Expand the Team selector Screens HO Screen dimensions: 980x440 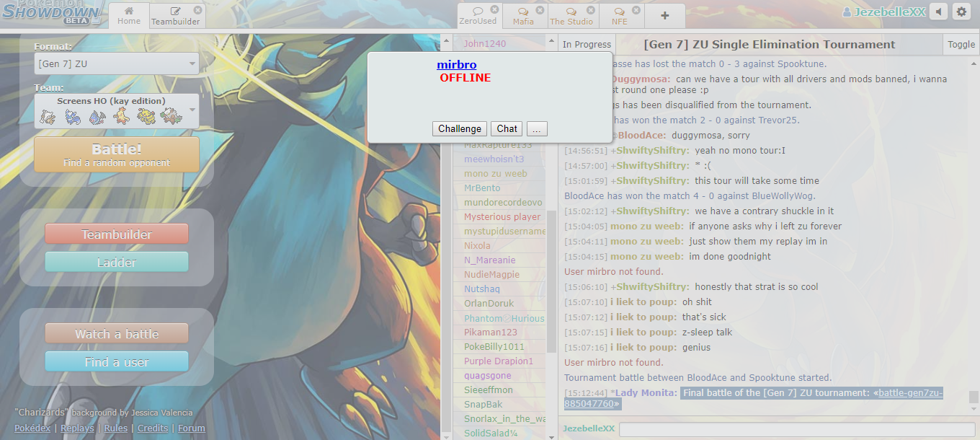pos(117,111)
